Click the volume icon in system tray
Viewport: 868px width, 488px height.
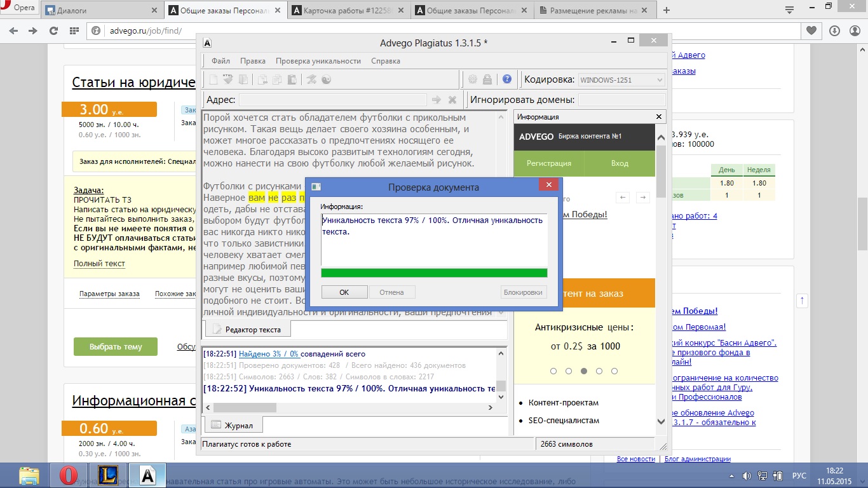[747, 476]
